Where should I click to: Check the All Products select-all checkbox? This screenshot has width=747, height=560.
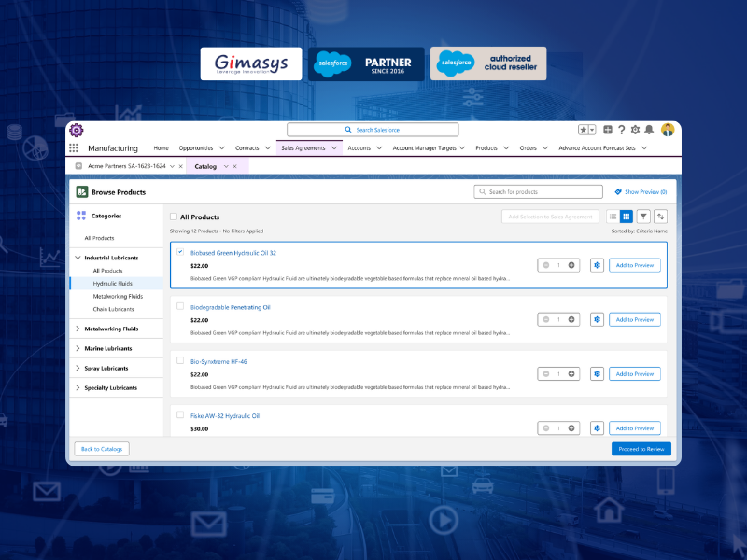[x=174, y=217]
